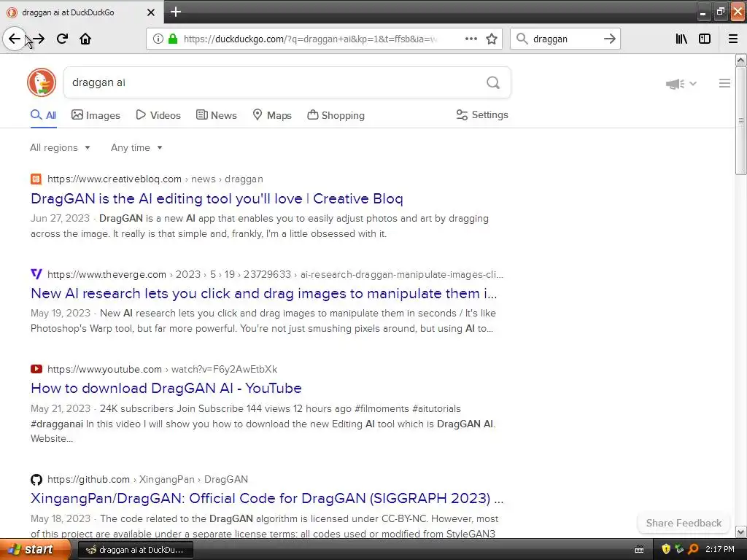Viewport: 747px width, 560px height.
Task: Click the on-screen keyboard tray icon
Action: [x=639, y=550]
